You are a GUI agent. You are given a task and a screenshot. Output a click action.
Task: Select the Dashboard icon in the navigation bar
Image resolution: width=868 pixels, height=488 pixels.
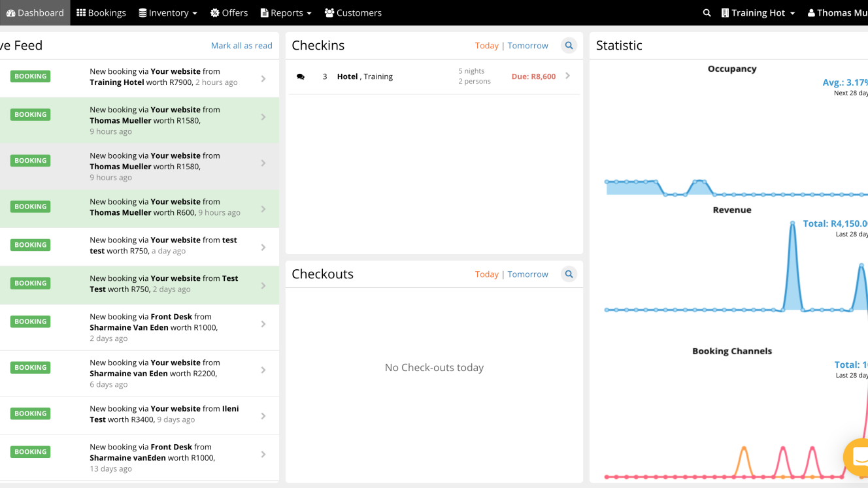[x=11, y=12]
